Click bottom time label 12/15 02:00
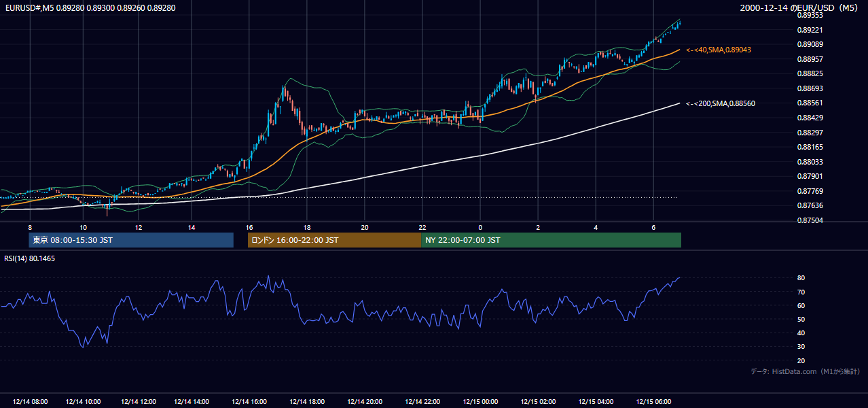 tap(538, 401)
